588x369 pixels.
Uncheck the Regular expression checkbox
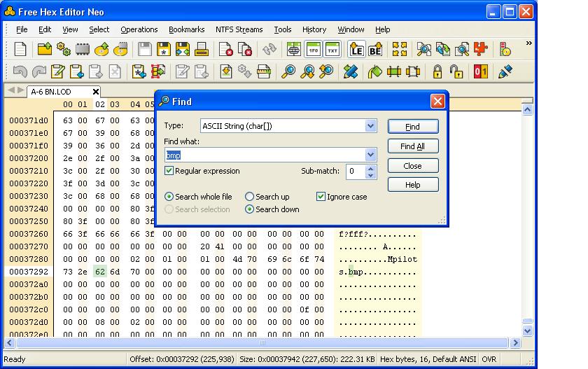(x=169, y=171)
